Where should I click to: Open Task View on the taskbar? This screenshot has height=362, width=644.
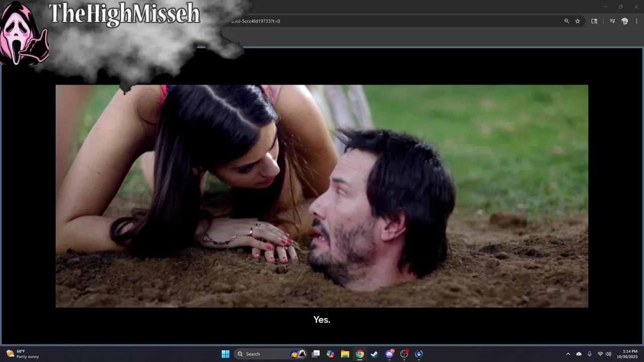click(x=315, y=354)
